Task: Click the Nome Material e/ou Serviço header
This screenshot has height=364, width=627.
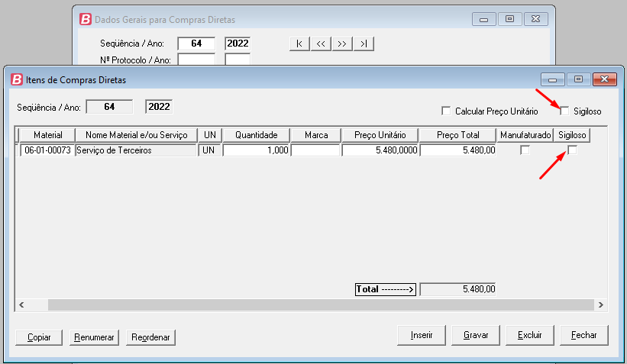Action: [137, 135]
